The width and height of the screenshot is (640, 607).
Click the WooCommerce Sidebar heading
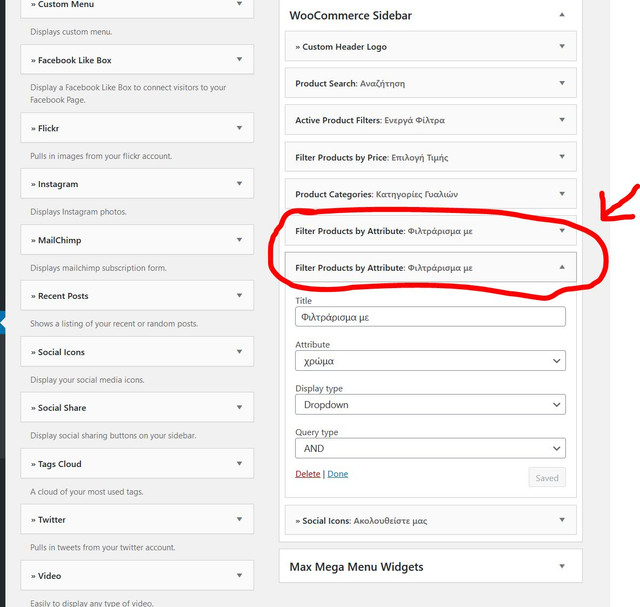point(351,16)
